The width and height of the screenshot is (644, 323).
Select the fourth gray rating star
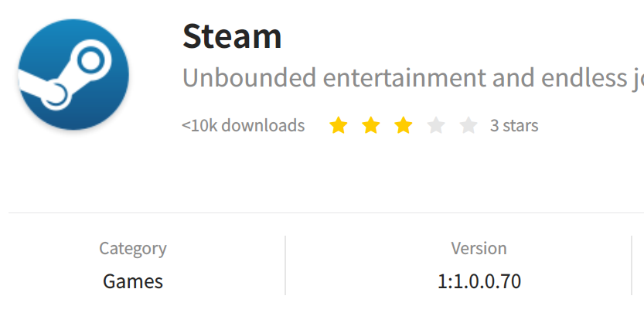(436, 125)
